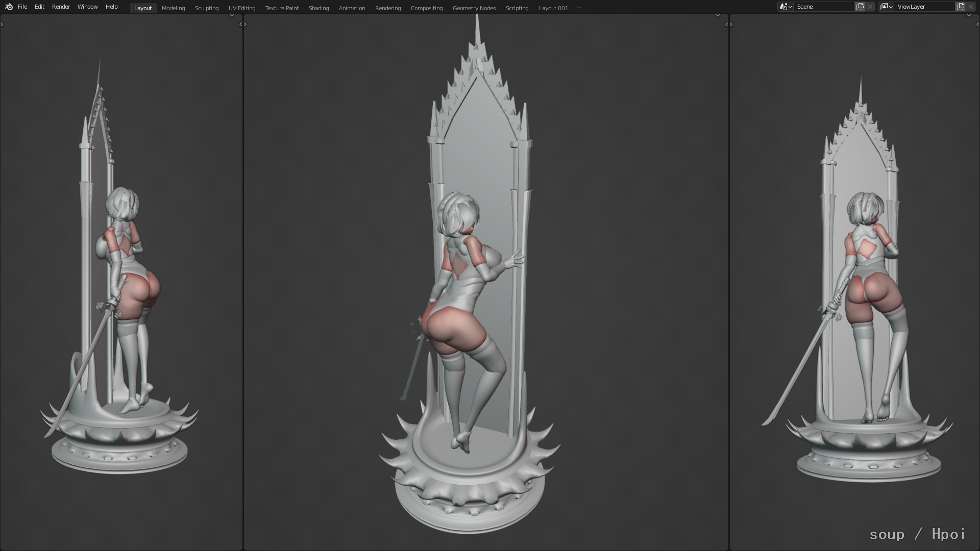Open the Render menu
980x551 pixels.
pyautogui.click(x=61, y=7)
